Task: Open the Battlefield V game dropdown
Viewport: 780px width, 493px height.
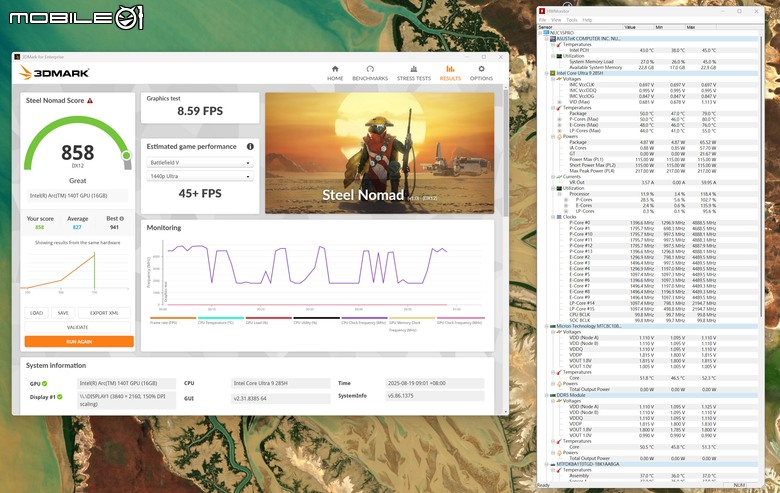Action: (200, 163)
